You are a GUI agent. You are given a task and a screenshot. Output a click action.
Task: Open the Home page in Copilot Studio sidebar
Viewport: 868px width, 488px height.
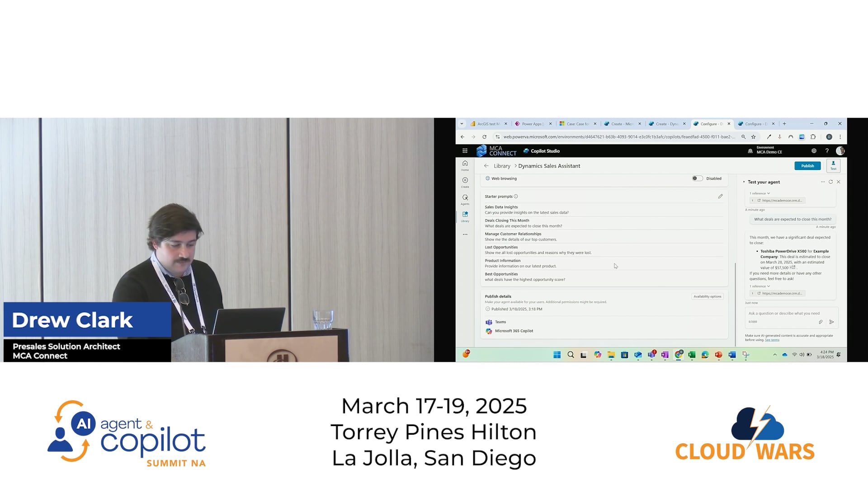(x=465, y=165)
